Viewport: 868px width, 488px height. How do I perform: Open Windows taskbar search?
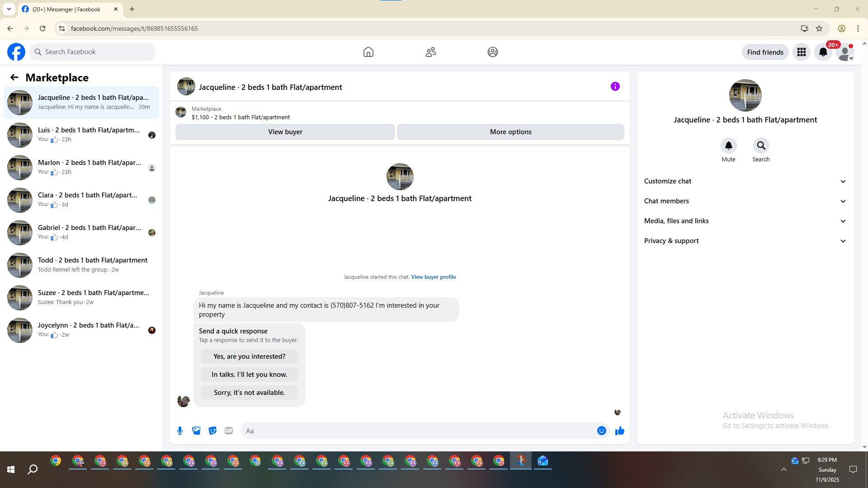33,470
